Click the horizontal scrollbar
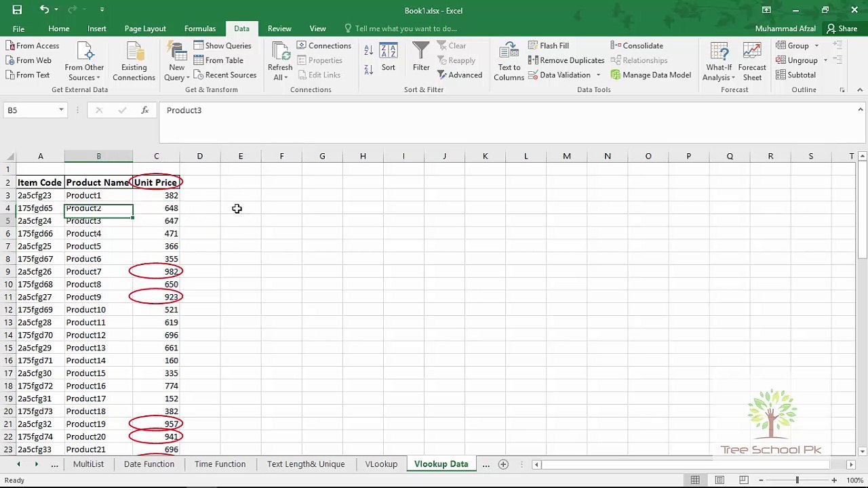 pos(692,464)
